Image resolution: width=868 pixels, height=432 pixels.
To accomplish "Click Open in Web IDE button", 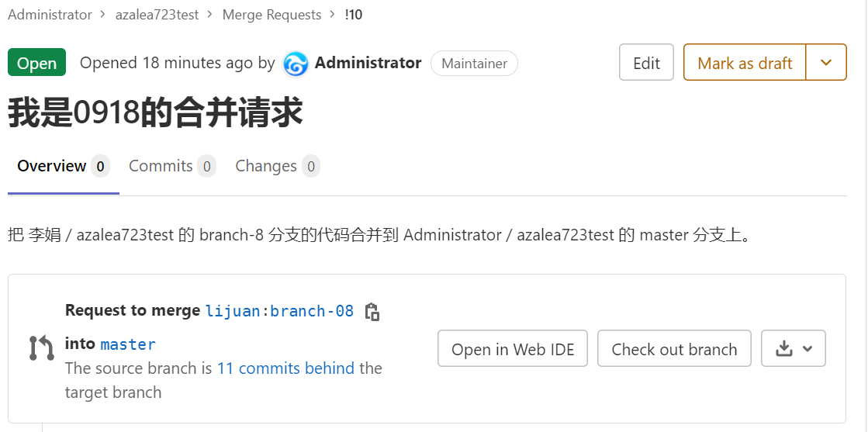I will [x=513, y=349].
